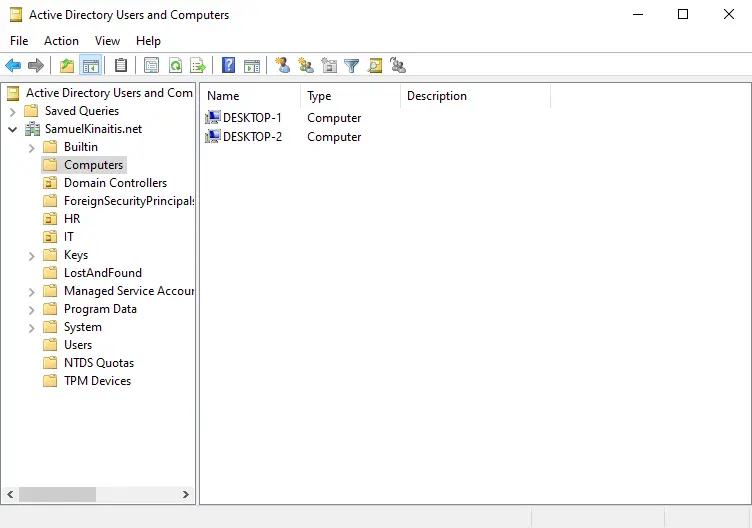Image resolution: width=752 pixels, height=528 pixels.
Task: Collapse the SamuelKinaitis.net domain node
Action: pyautogui.click(x=12, y=129)
